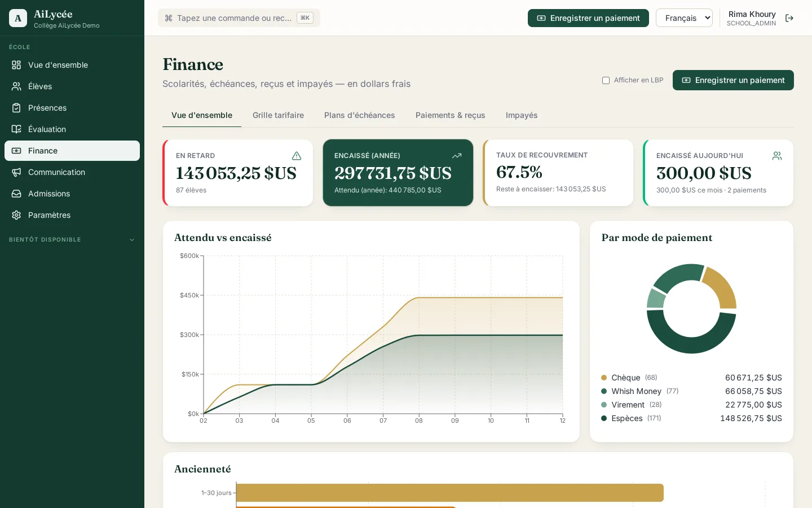
Task: Open the Élèves section icon
Action: (x=16, y=86)
